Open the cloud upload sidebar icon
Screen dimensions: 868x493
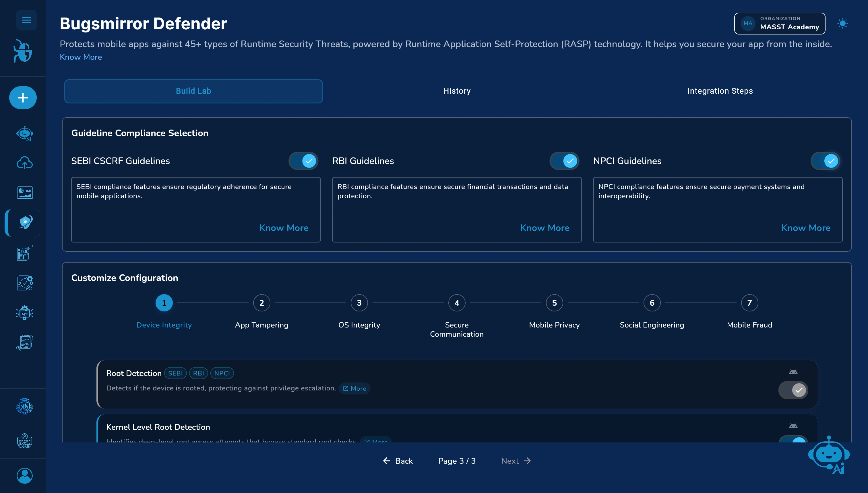pos(25,163)
